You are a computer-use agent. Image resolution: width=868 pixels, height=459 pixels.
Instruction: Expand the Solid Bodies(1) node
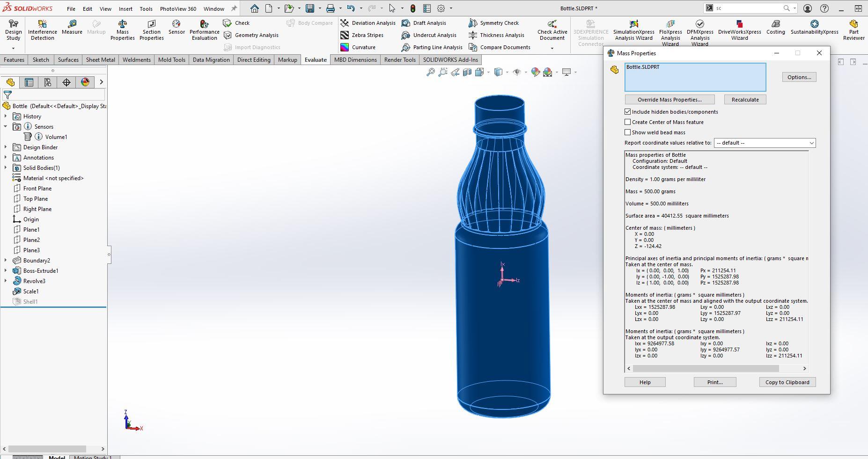pos(6,168)
